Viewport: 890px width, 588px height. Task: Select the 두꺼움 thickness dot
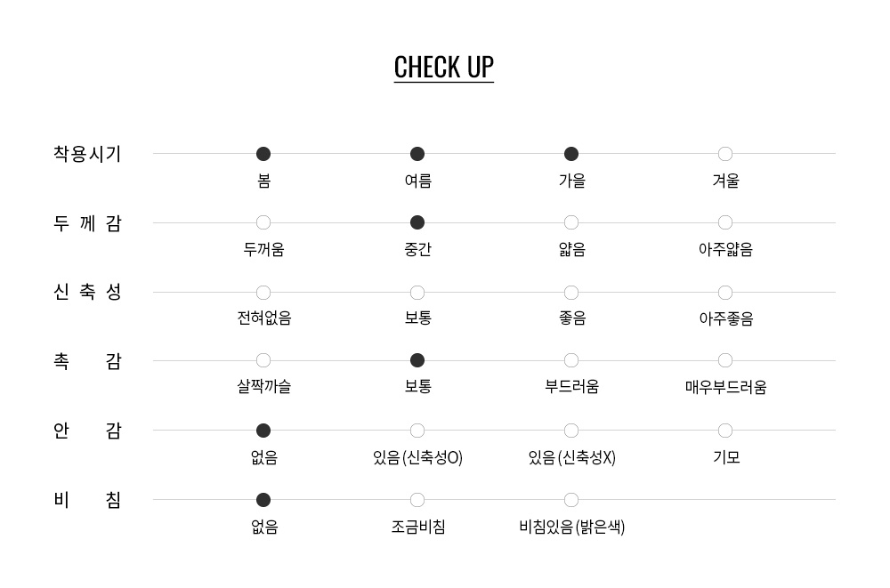(x=263, y=222)
